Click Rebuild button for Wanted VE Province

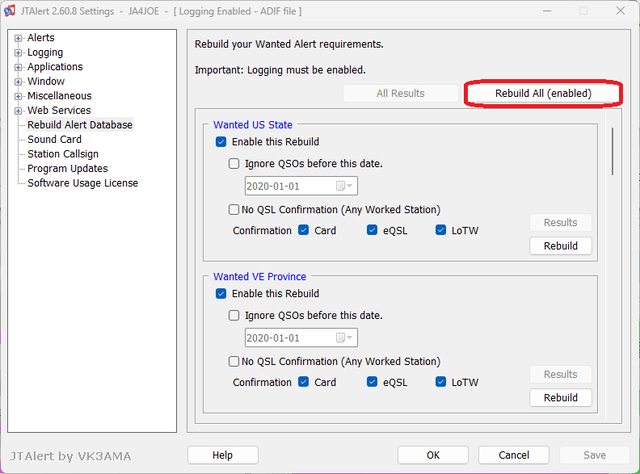[560, 398]
